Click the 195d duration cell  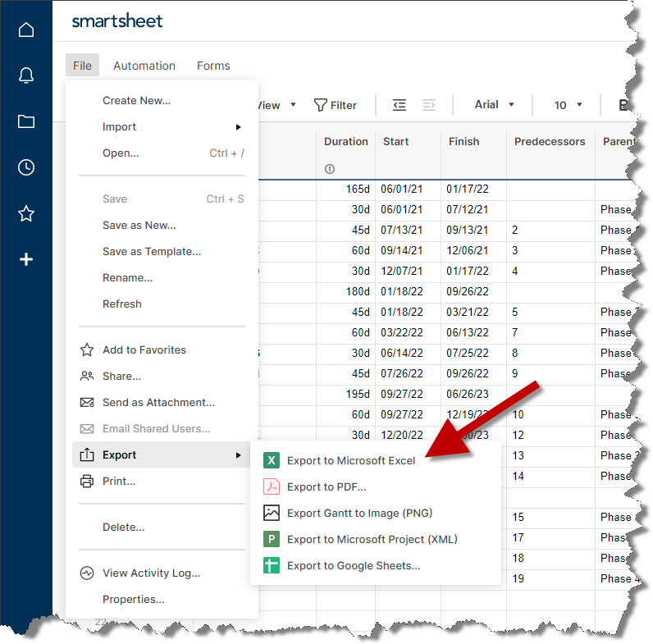pos(345,394)
